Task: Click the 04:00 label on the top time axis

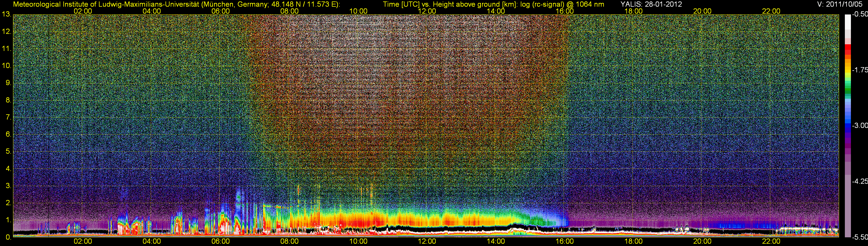Action: click(152, 11)
